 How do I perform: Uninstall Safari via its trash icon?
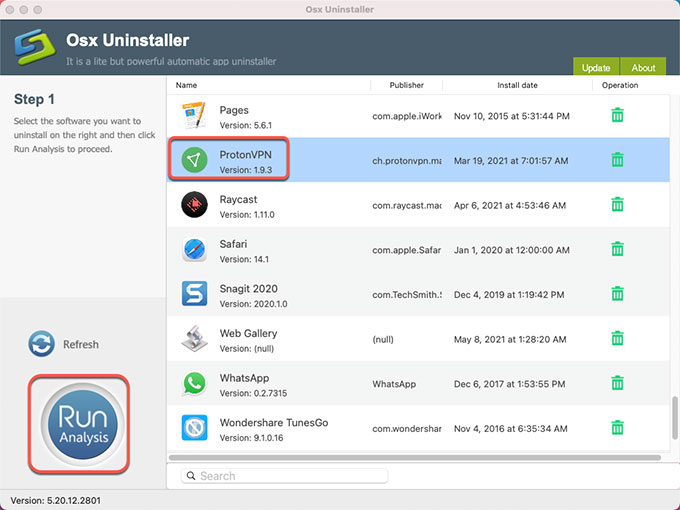[x=618, y=249]
